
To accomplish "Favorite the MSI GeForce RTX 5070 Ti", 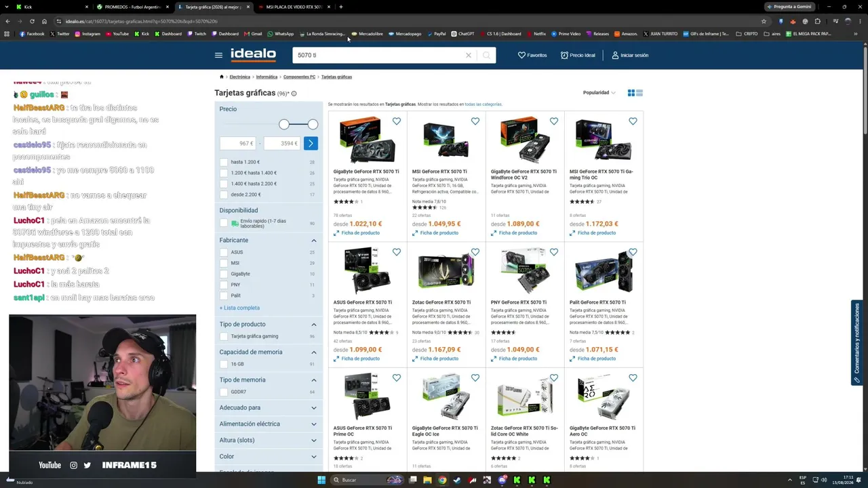I will [475, 121].
